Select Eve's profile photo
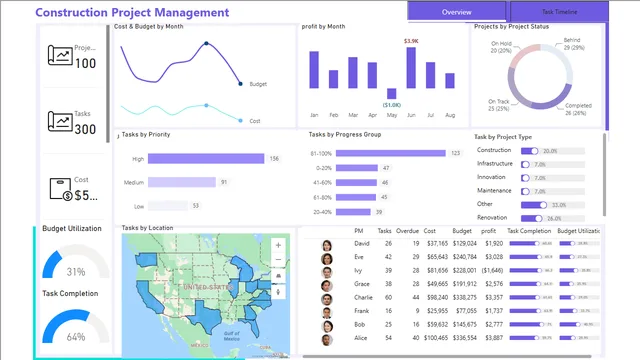This screenshot has height=360, width=640. coord(327,259)
